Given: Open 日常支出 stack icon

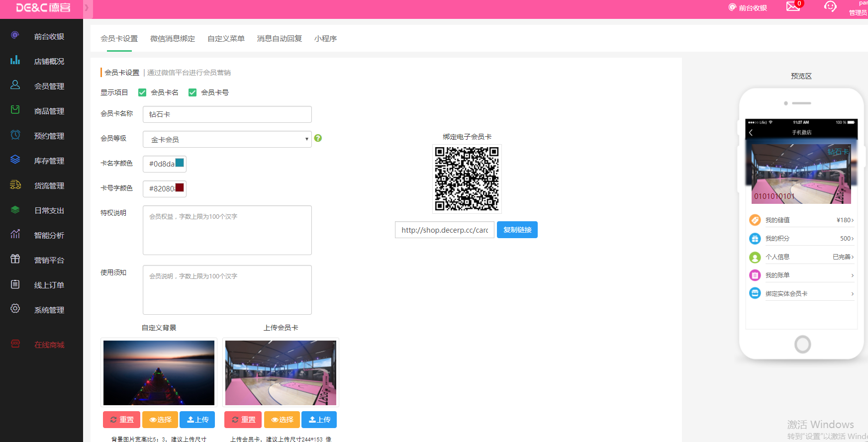Looking at the screenshot, I should click(x=15, y=209).
